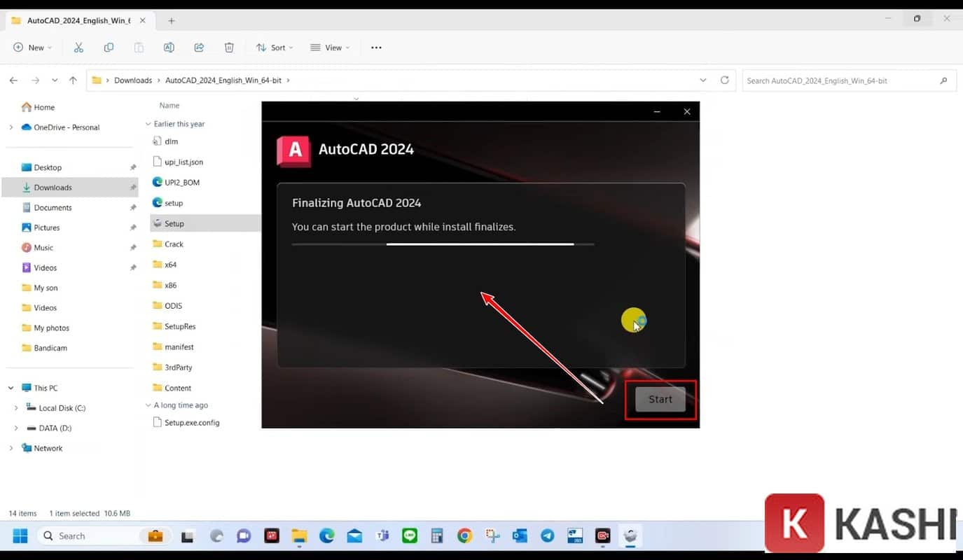Click the Share icon in toolbar
Image resolution: width=963 pixels, height=560 pixels.
pos(199,48)
